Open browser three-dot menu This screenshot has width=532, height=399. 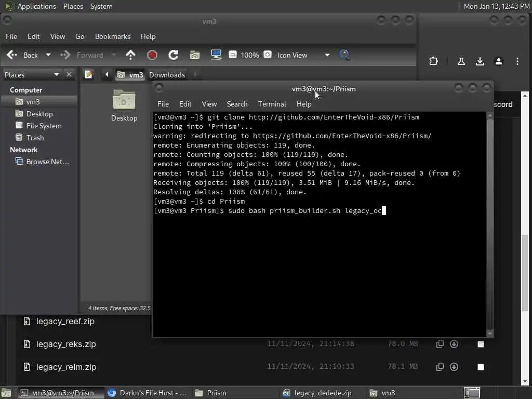[517, 61]
